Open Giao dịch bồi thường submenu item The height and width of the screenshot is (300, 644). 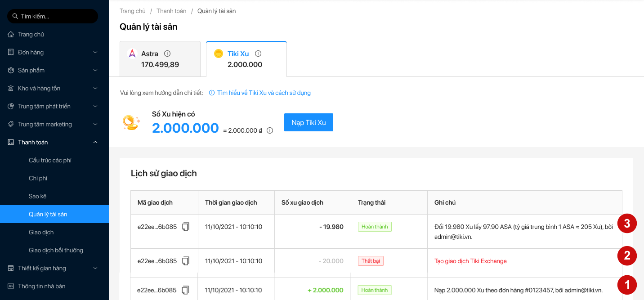[x=54, y=250]
